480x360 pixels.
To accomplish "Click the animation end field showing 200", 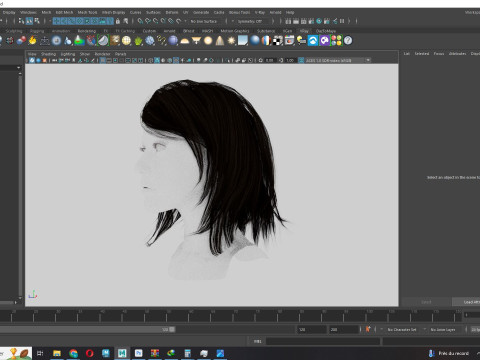I will 344,329.
